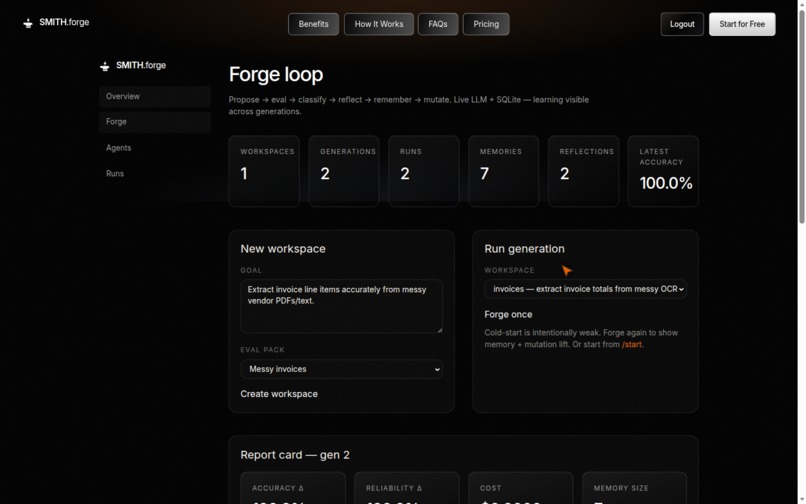Click the Memories stat card showing 7
The height and width of the screenshot is (504, 806).
coord(503,171)
